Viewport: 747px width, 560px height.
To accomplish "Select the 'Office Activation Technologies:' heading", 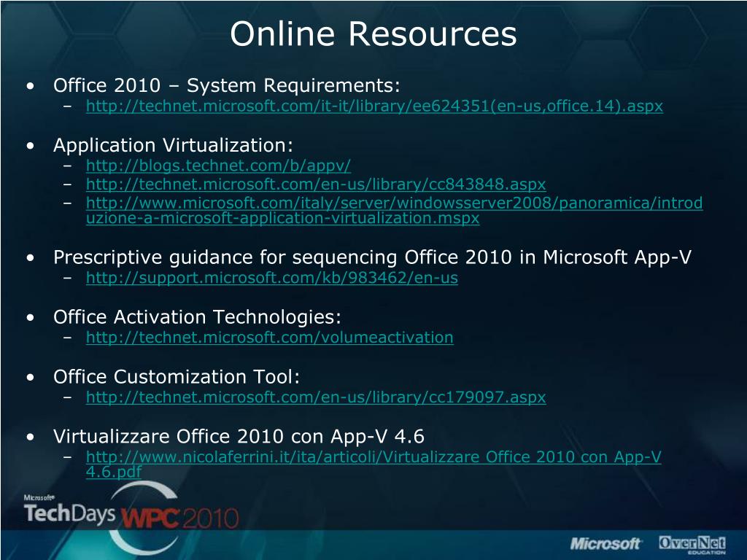I will point(197,317).
